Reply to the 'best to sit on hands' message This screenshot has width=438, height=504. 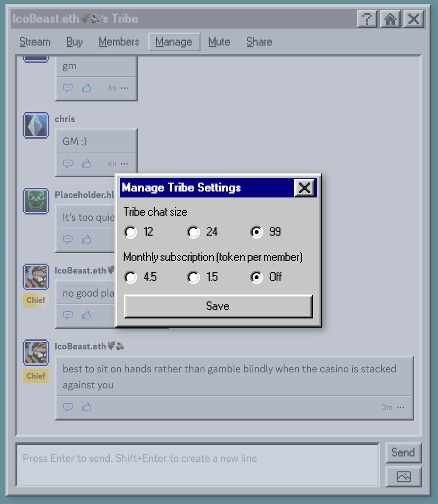point(68,407)
